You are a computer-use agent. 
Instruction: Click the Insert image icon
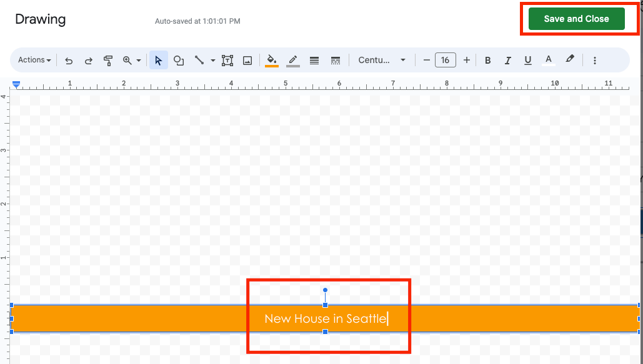(247, 61)
